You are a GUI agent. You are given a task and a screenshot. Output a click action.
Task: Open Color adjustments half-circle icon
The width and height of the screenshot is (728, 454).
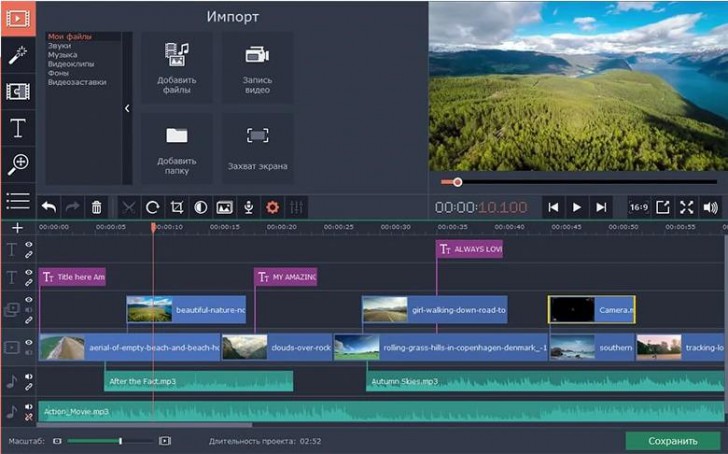(x=201, y=207)
